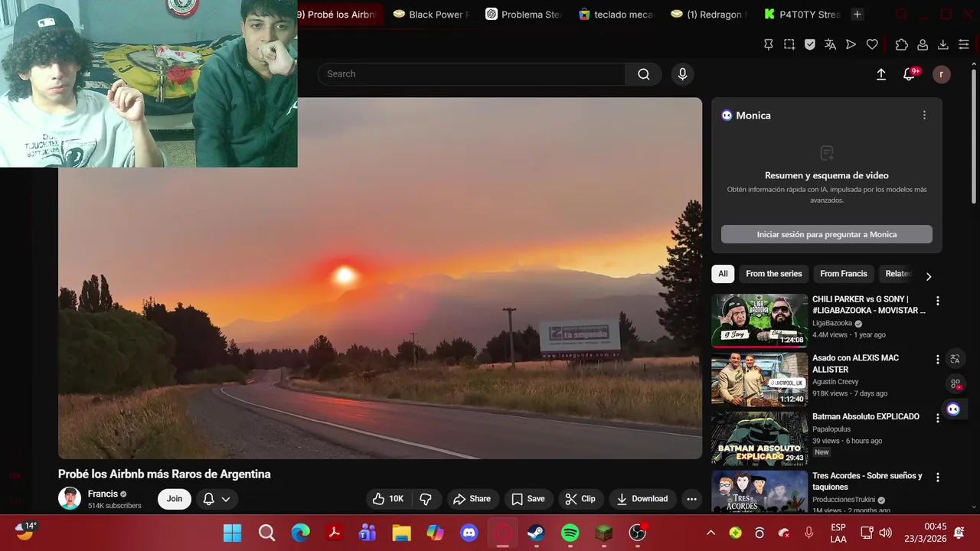Open Francis channel avatar
Screen dimensions: 980x551
70,499
